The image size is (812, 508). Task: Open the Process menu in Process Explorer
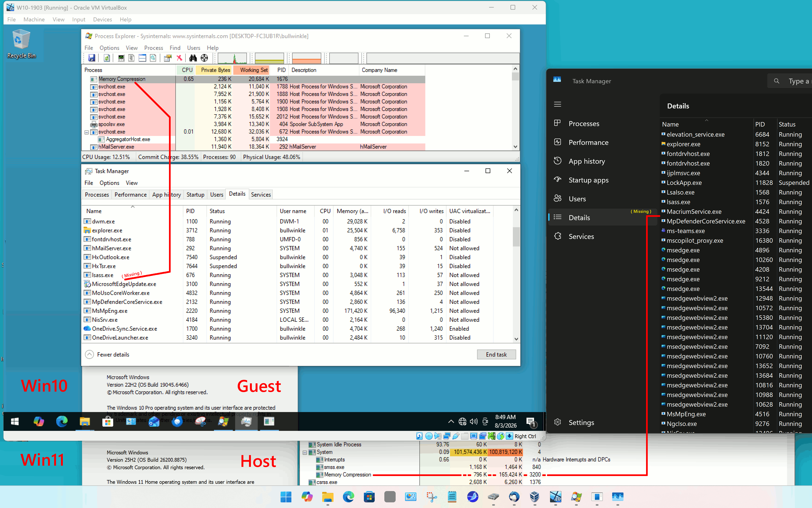[153, 48]
